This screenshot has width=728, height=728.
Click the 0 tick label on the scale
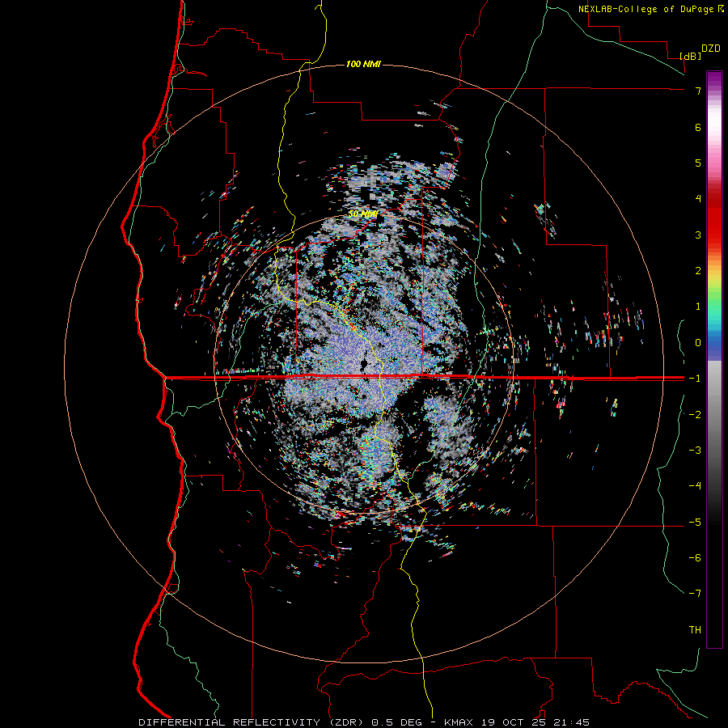(x=698, y=343)
